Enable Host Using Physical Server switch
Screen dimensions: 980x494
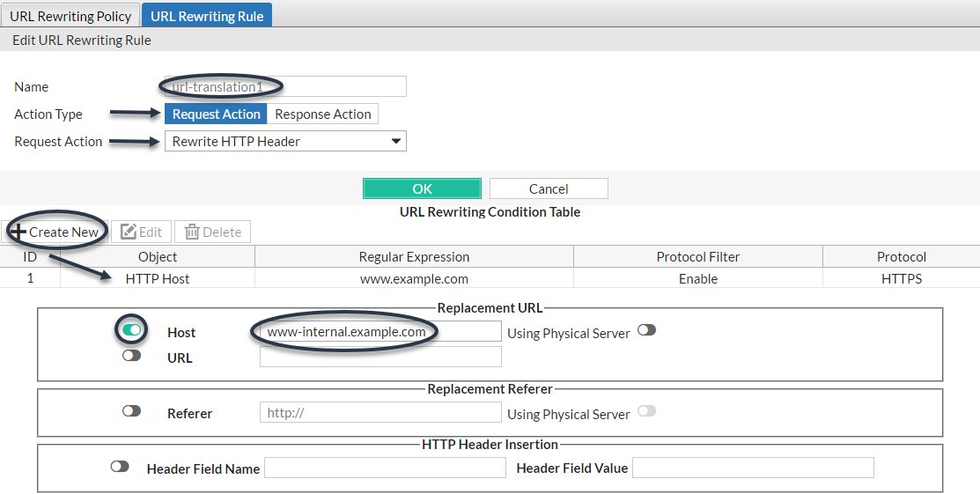click(x=646, y=330)
